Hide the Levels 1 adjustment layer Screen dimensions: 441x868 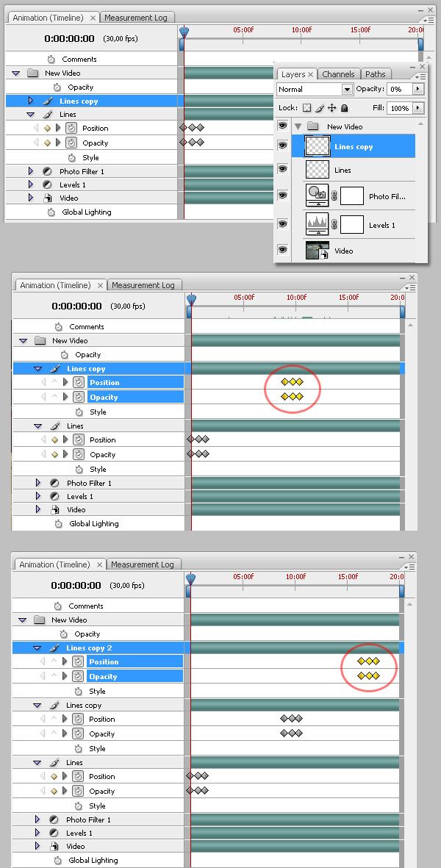coord(283,223)
